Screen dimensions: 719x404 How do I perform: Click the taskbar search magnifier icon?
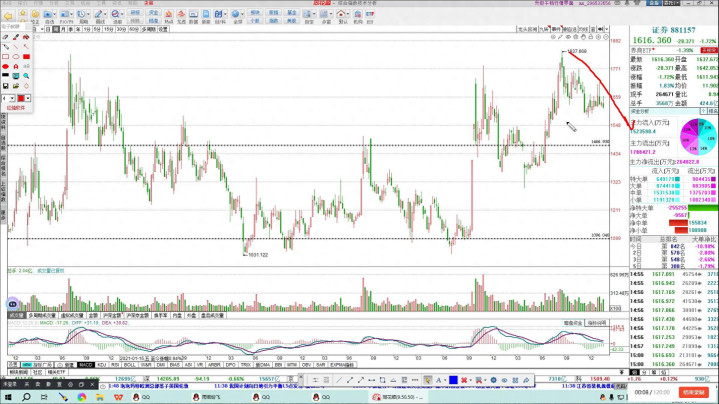tap(26, 397)
